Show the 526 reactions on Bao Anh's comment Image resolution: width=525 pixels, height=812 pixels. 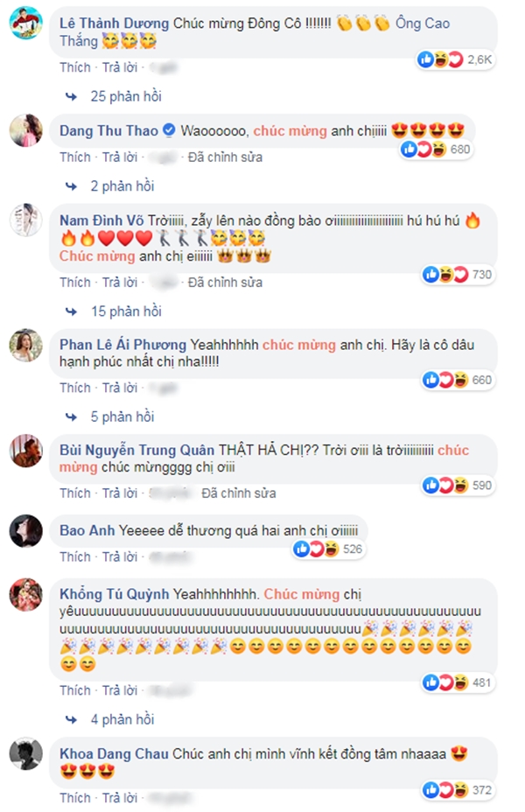coord(328,549)
